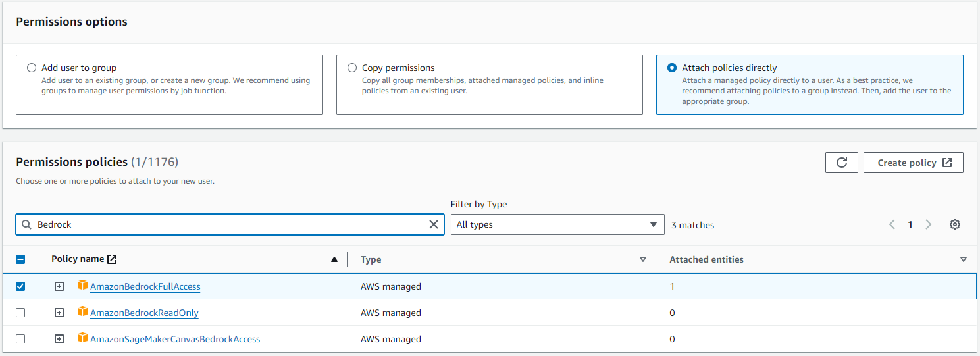Image resolution: width=980 pixels, height=356 pixels.
Task: Check the AmazonBedrockReadOnly policy checkbox
Action: pos(20,313)
